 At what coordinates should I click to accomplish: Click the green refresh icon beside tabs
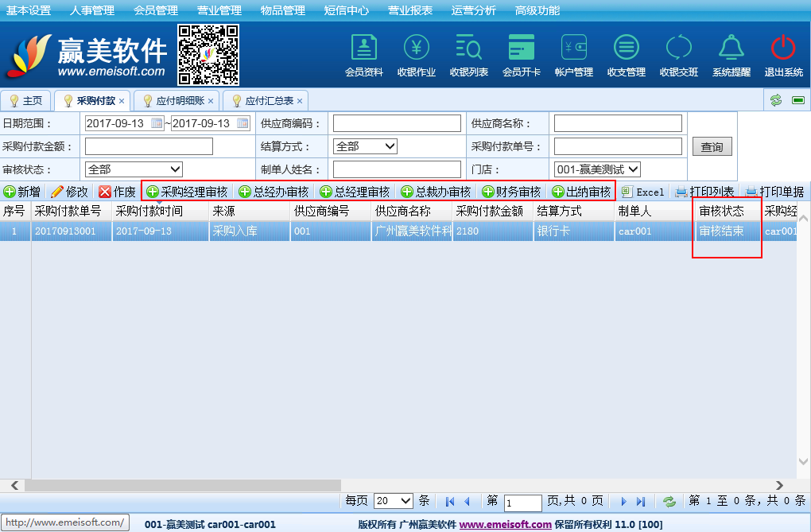(x=775, y=100)
